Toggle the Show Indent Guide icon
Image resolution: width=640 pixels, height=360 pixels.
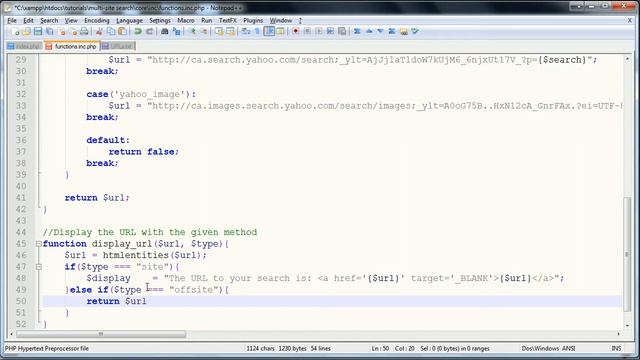pos(269,31)
